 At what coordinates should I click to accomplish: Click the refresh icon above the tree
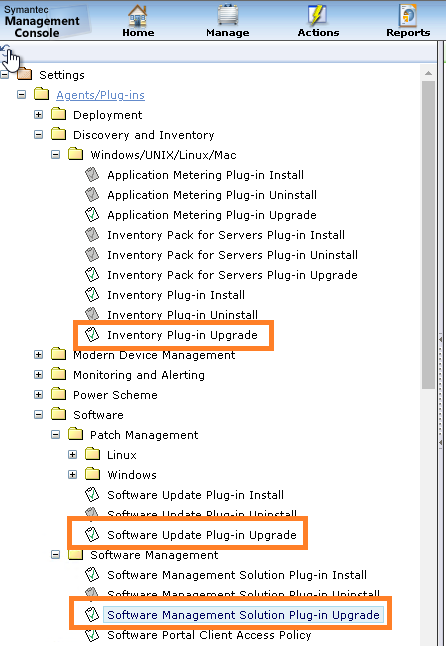coord(5,52)
